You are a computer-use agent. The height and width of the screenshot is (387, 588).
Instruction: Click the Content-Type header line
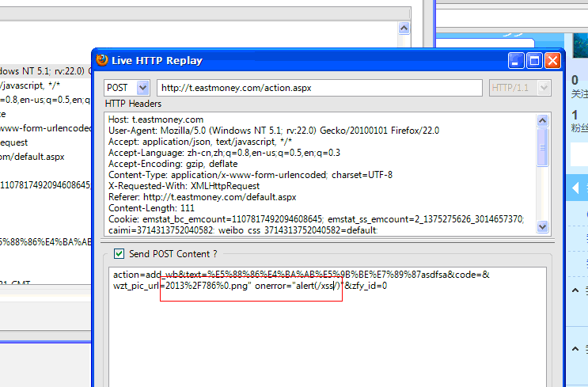[x=251, y=175]
